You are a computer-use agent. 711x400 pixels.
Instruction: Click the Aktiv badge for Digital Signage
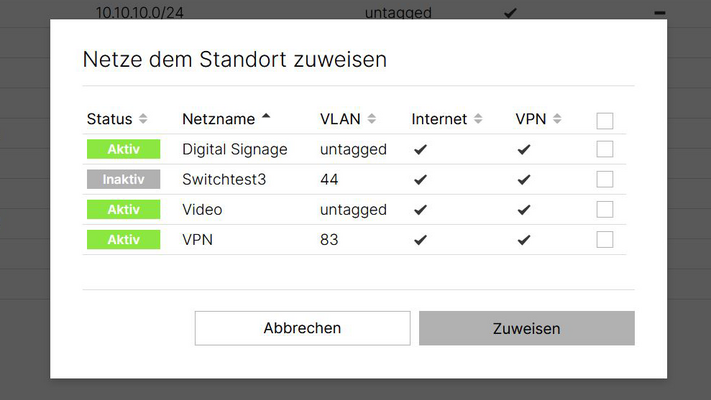pos(123,149)
